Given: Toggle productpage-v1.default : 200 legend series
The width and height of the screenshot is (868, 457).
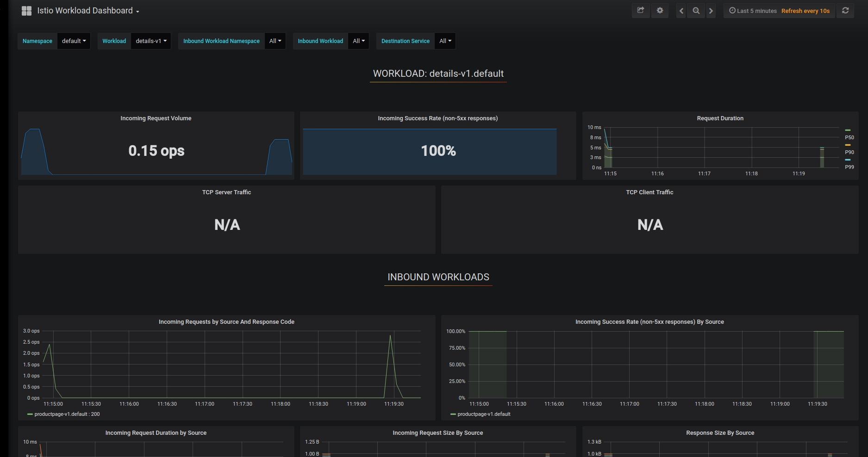Looking at the screenshot, I should coord(67,414).
